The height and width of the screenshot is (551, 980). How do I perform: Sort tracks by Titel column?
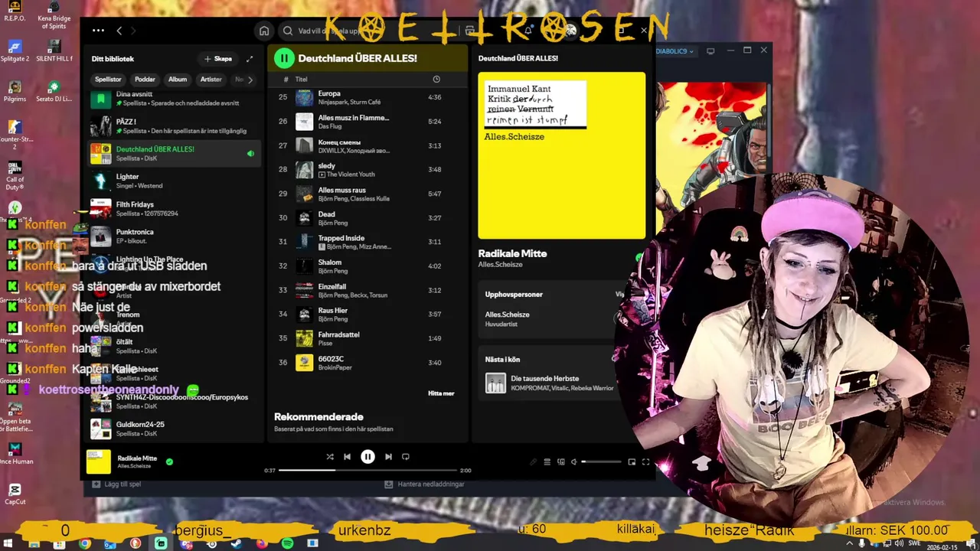302,80
